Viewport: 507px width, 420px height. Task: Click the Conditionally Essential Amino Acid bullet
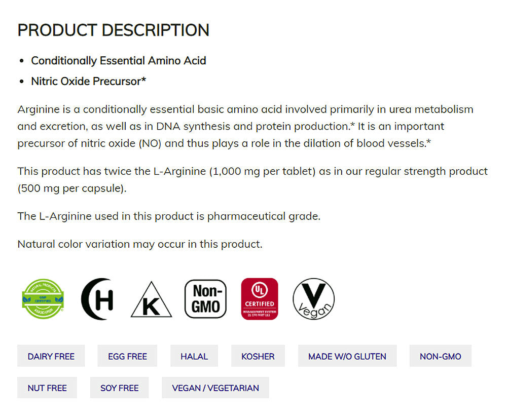point(119,61)
